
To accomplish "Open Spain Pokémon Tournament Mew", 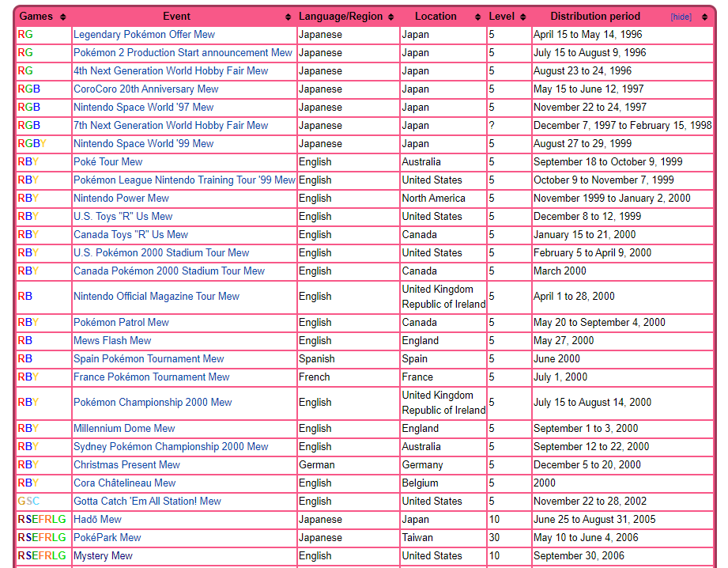I will (x=149, y=358).
